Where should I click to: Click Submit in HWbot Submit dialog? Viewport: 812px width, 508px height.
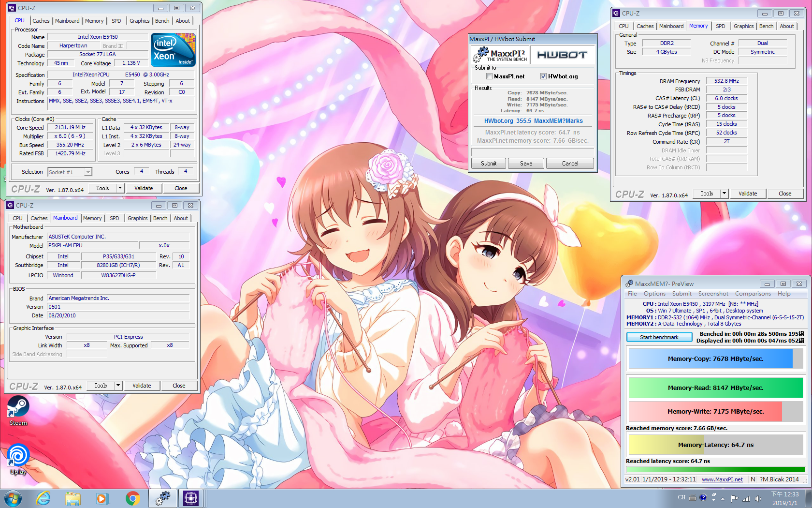489,164
